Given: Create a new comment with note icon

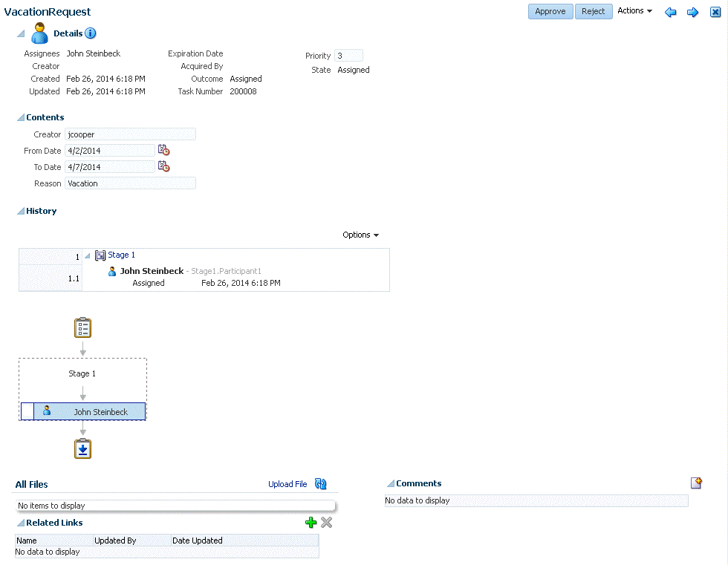Looking at the screenshot, I should pos(696,483).
